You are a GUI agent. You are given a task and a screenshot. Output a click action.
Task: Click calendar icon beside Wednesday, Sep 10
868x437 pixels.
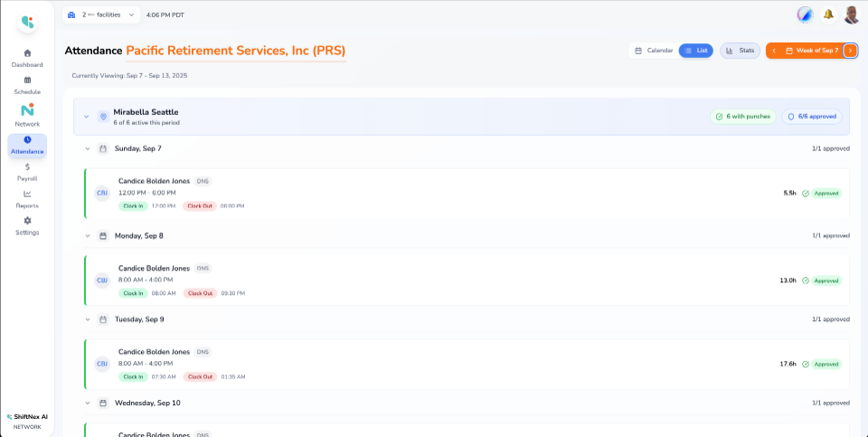[x=102, y=404]
